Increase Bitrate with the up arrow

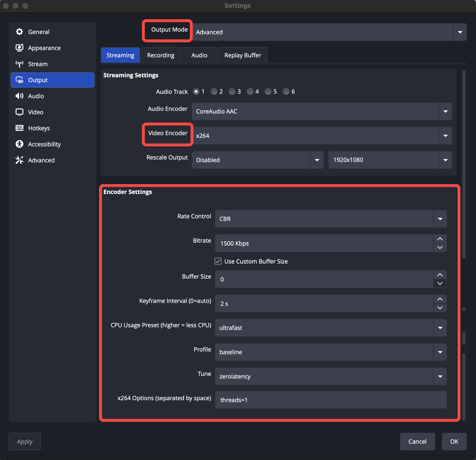click(440, 239)
